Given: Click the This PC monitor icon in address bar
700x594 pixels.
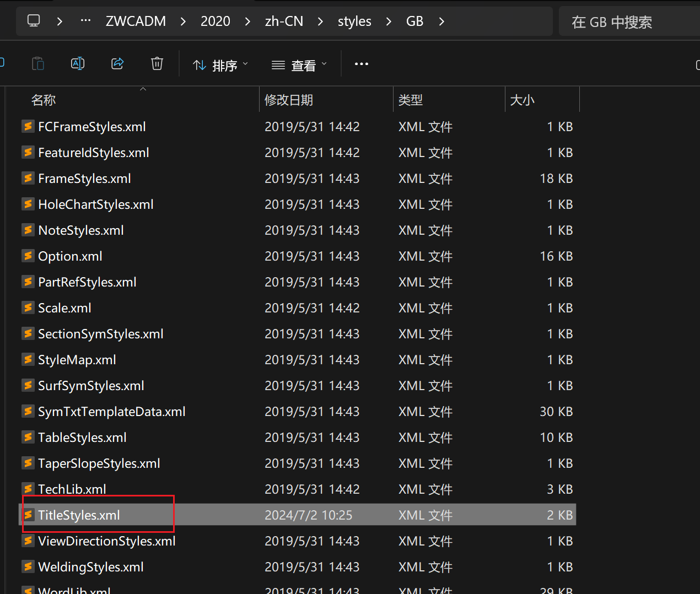Looking at the screenshot, I should pos(34,21).
